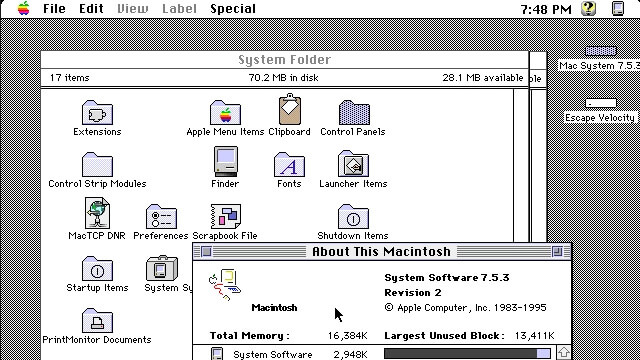Click the '16,384K' total memory value
640x360 pixels.
[347, 336]
